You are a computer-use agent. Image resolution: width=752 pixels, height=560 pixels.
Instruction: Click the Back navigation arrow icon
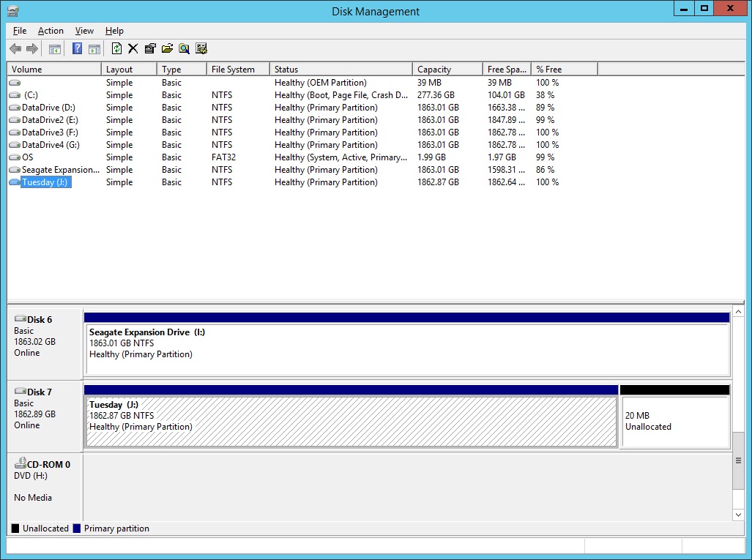tap(15, 48)
